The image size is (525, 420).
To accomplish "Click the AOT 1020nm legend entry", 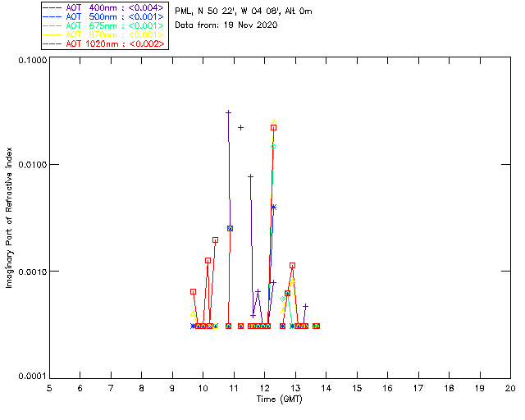I will tap(104, 43).
